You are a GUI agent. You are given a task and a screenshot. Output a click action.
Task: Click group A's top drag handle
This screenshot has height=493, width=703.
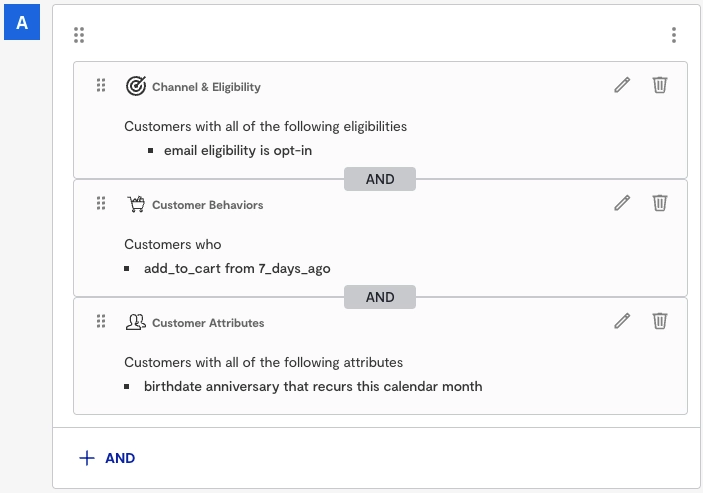coord(79,35)
